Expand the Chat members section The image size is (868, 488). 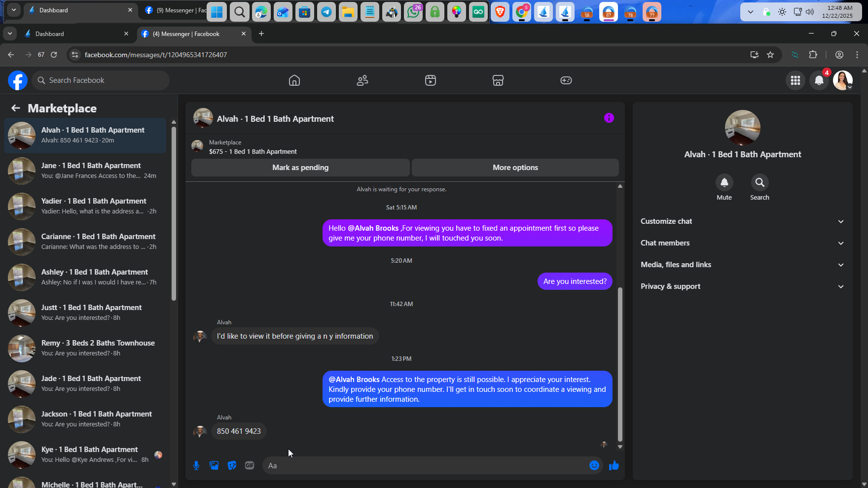(x=743, y=243)
